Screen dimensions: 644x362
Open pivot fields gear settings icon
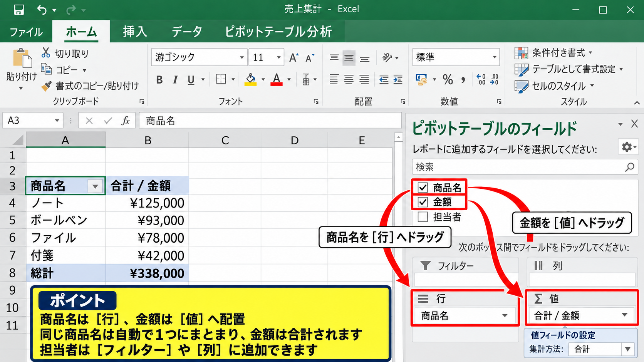tap(628, 147)
